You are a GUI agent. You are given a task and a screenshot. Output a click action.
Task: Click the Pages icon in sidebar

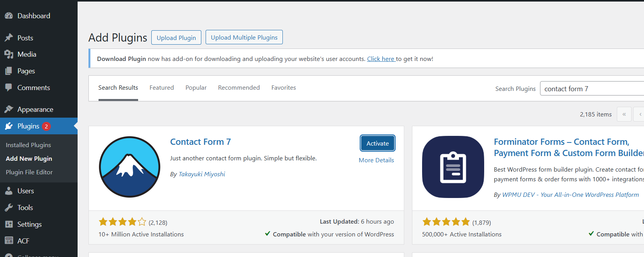click(9, 71)
